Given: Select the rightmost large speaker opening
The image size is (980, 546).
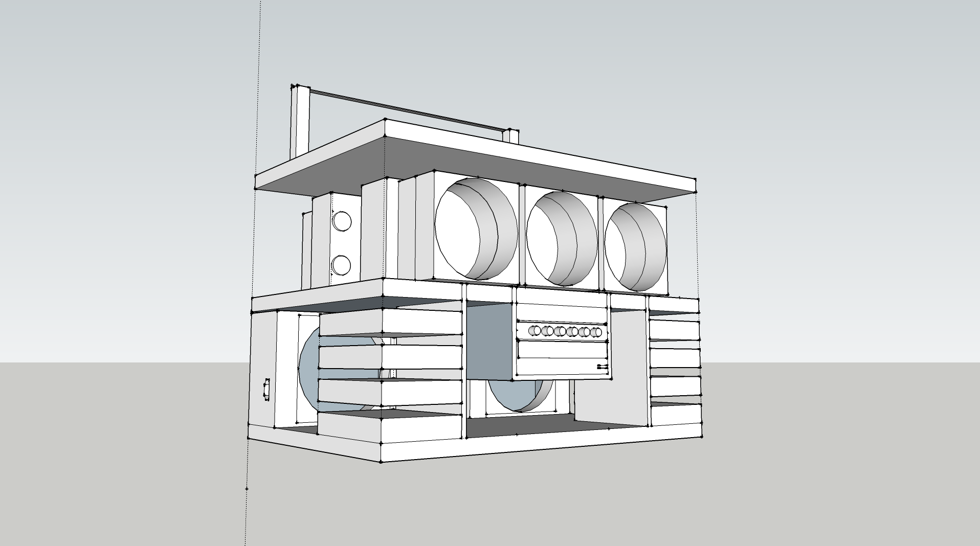Looking at the screenshot, I should point(636,246).
